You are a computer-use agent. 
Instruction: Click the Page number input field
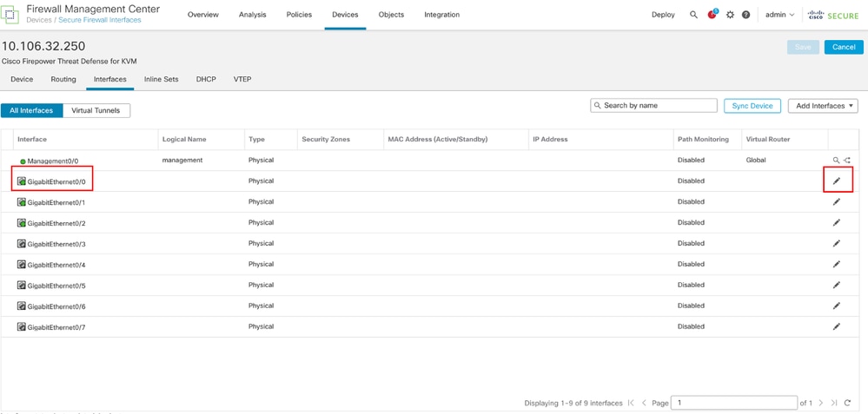point(733,403)
